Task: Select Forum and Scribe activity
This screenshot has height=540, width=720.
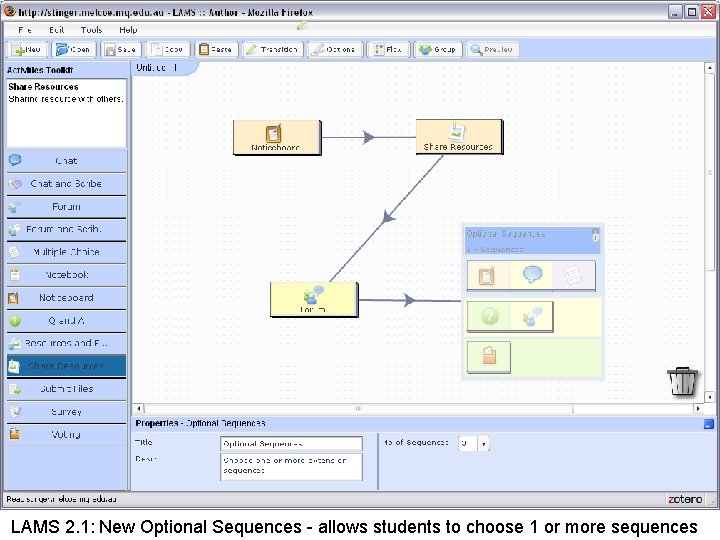Action: pos(67,229)
